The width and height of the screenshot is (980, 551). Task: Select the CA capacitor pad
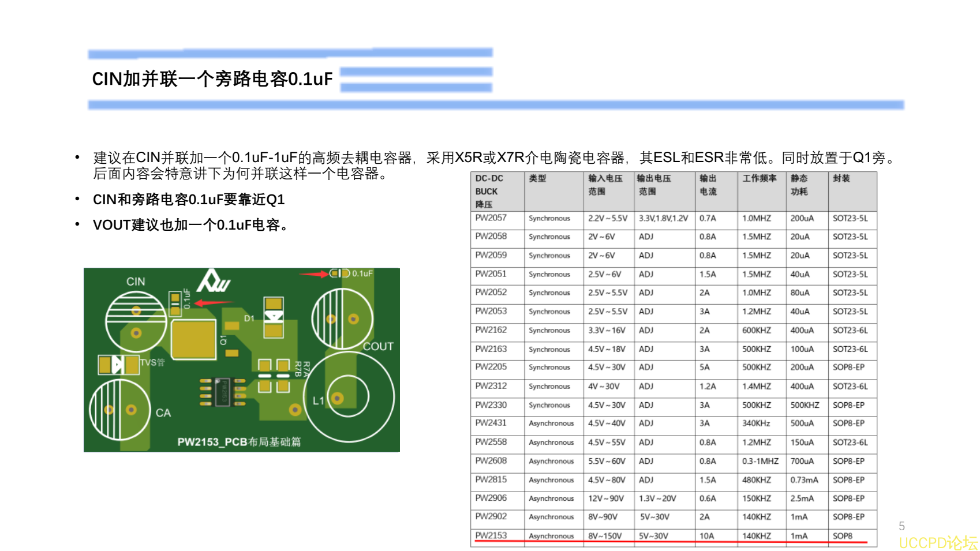click(x=120, y=409)
